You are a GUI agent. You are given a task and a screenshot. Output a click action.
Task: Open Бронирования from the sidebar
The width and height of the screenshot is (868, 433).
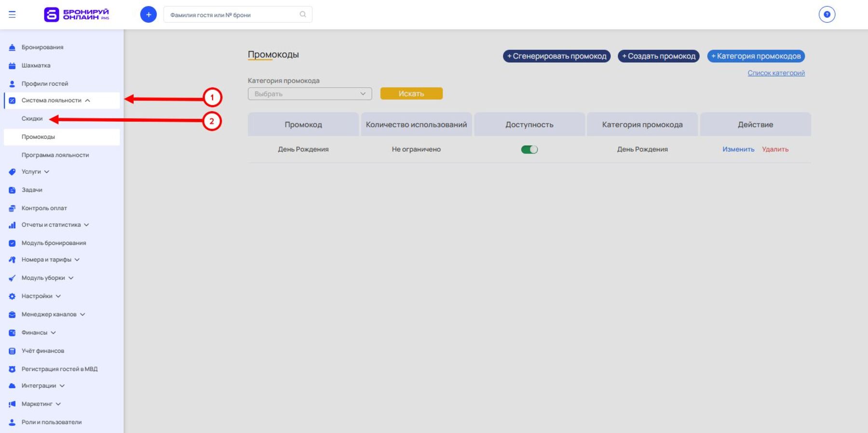(x=42, y=47)
